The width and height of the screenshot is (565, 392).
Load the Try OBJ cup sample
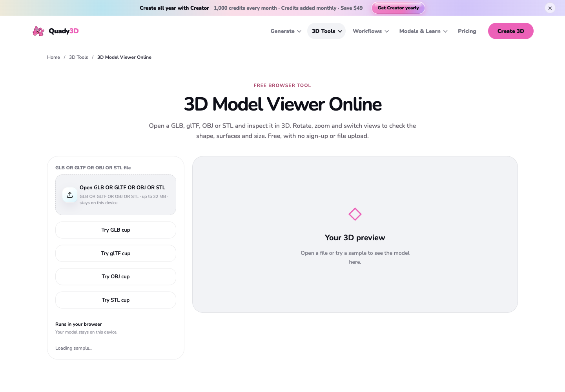point(116,277)
